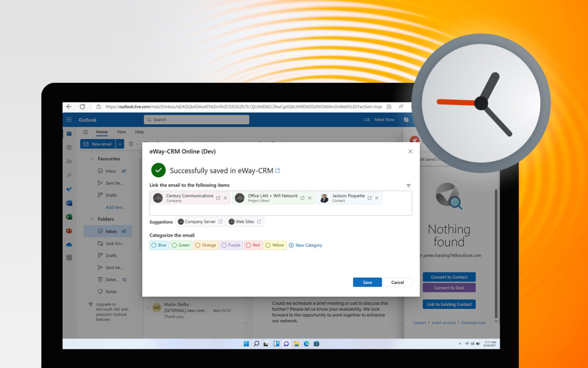Select the Blue category
The width and height of the screenshot is (588, 368).
pyautogui.click(x=159, y=245)
